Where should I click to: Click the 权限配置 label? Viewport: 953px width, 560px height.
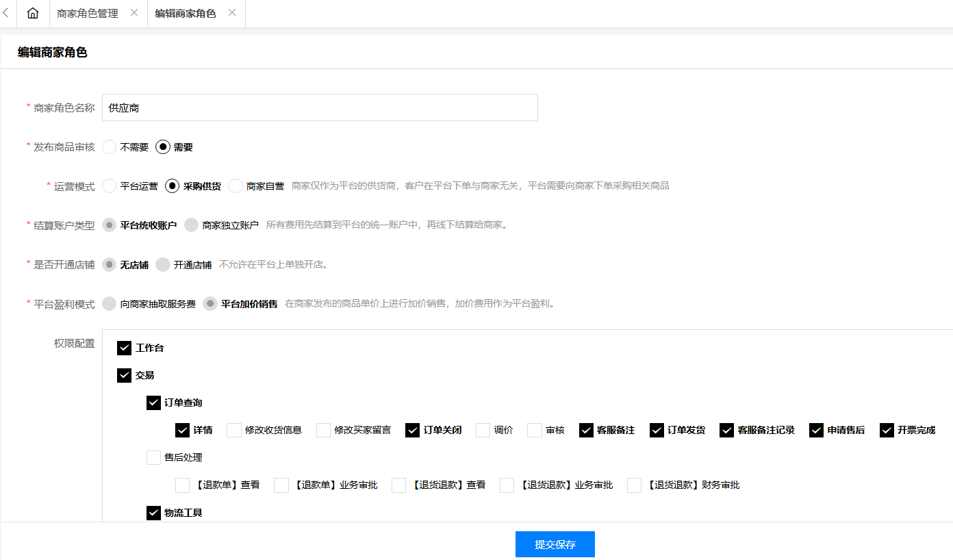(x=75, y=344)
